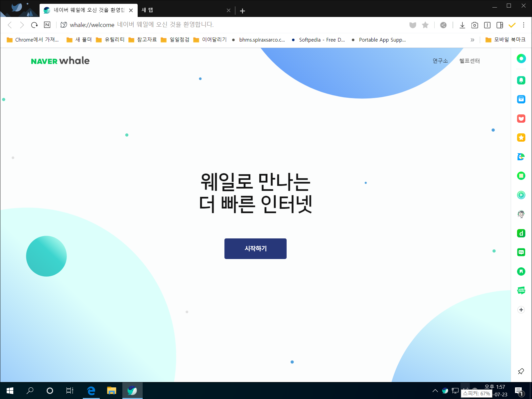Open the 모바일 북마크 folder
This screenshot has width=532, height=399.
pos(505,40)
